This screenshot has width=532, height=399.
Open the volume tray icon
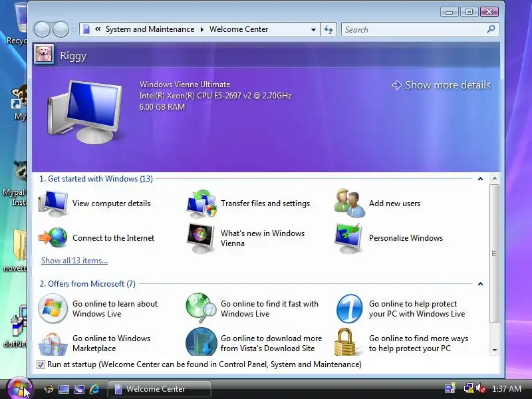click(481, 388)
